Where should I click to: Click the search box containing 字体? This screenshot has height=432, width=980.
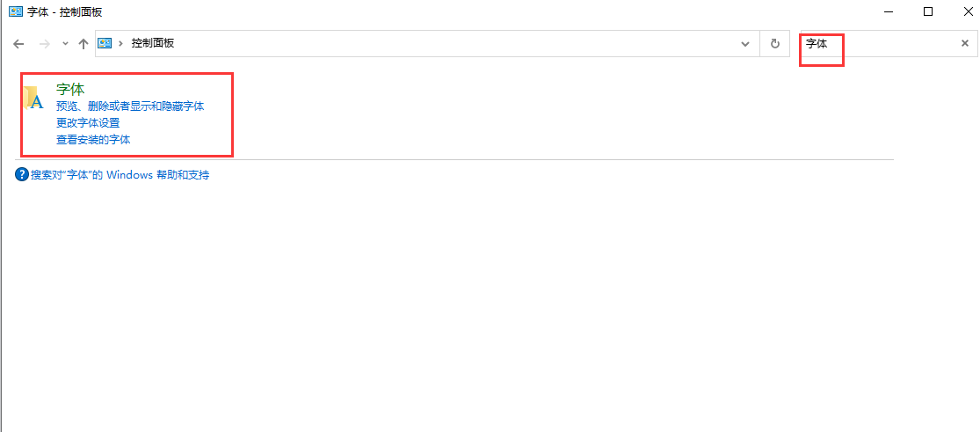click(x=879, y=44)
